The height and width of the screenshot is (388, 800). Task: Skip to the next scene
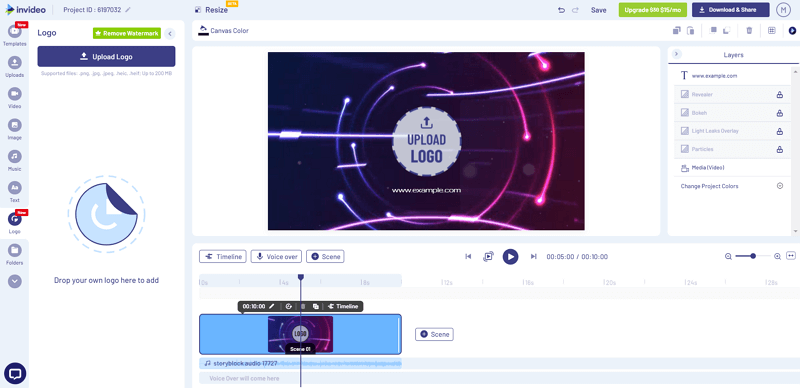(533, 256)
